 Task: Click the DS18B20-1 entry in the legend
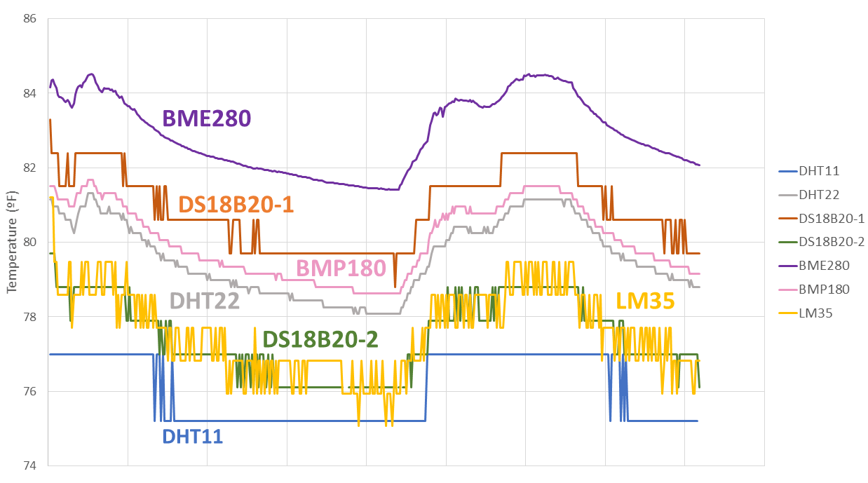pyautogui.click(x=831, y=219)
